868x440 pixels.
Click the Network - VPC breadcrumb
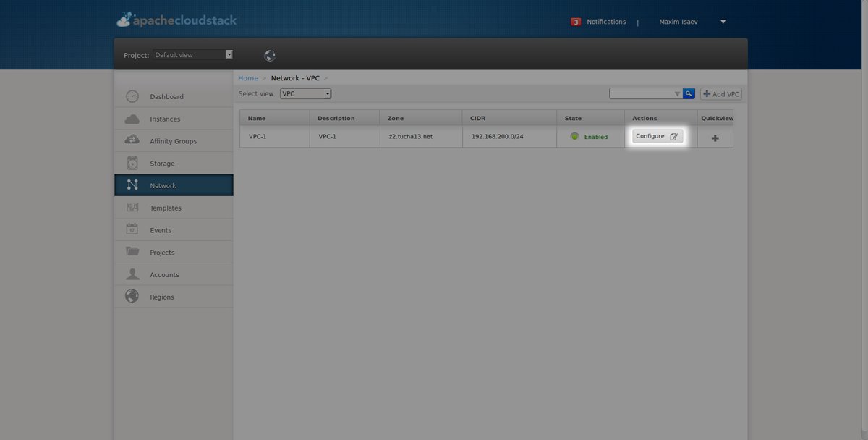(x=295, y=78)
